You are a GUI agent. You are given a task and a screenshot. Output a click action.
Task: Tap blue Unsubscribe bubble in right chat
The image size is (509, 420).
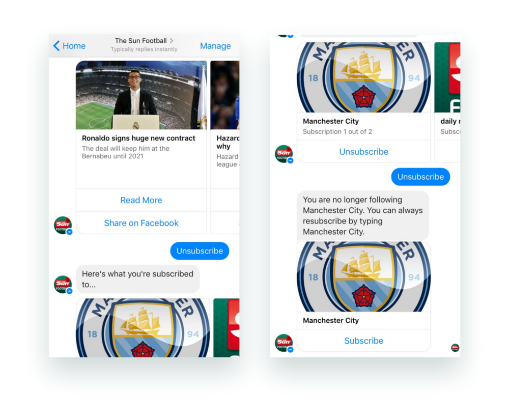420,177
